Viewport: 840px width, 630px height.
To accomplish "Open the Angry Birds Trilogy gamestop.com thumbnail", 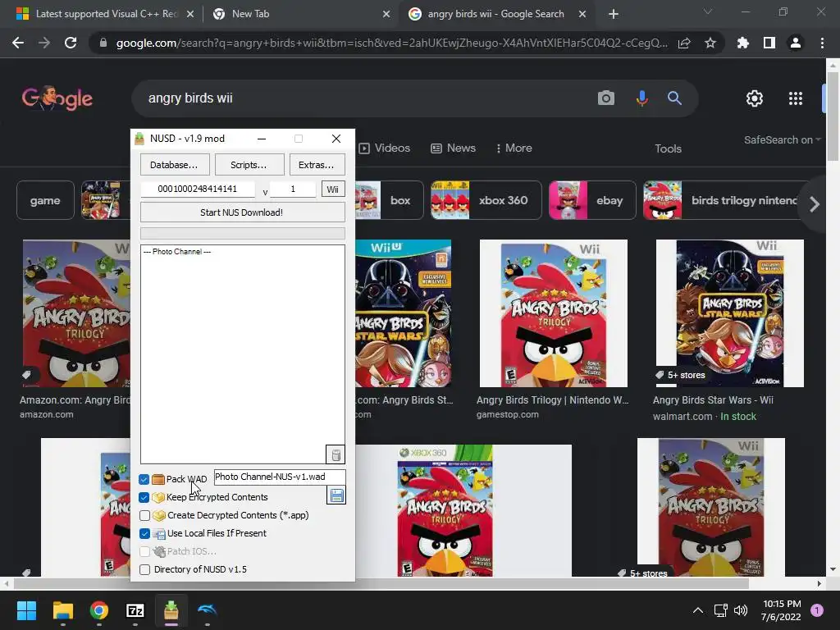I will 554,313.
